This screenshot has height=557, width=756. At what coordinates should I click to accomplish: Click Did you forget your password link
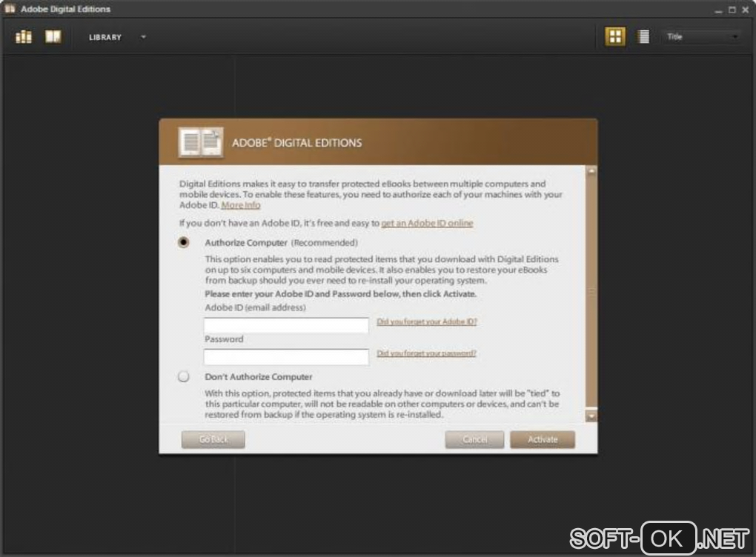[x=426, y=353]
